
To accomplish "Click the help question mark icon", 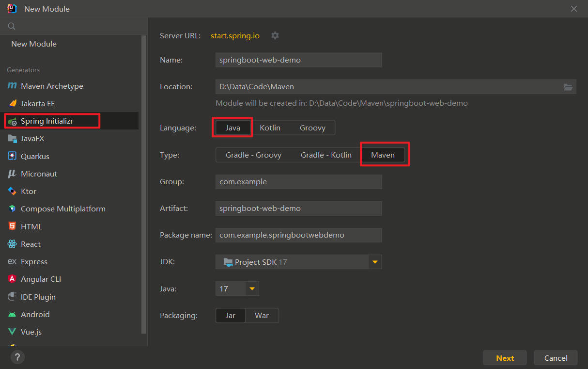I will 17,357.
